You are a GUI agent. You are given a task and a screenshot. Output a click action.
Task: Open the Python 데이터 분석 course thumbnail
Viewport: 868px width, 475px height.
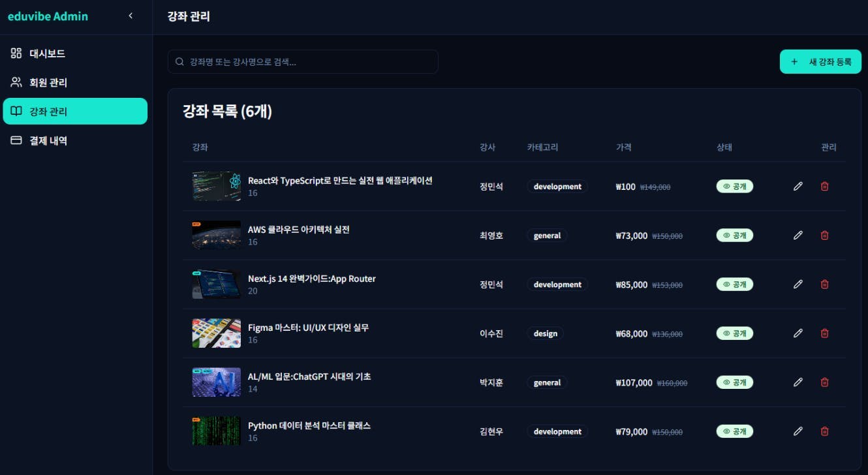tap(217, 431)
